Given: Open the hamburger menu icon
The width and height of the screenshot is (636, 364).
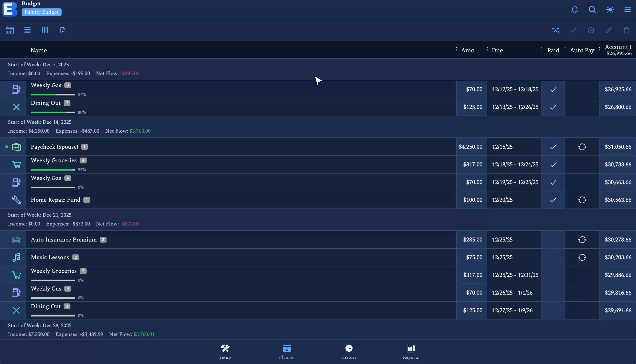Looking at the screenshot, I should click(628, 10).
